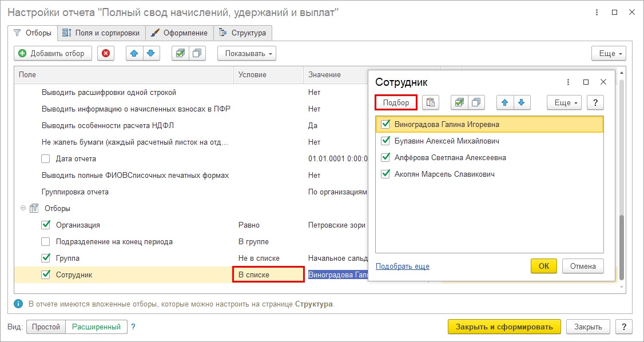This screenshot has height=342, width=644.
Task: Toggle Виноградова Галина Игоревна checkbox
Action: tap(385, 124)
